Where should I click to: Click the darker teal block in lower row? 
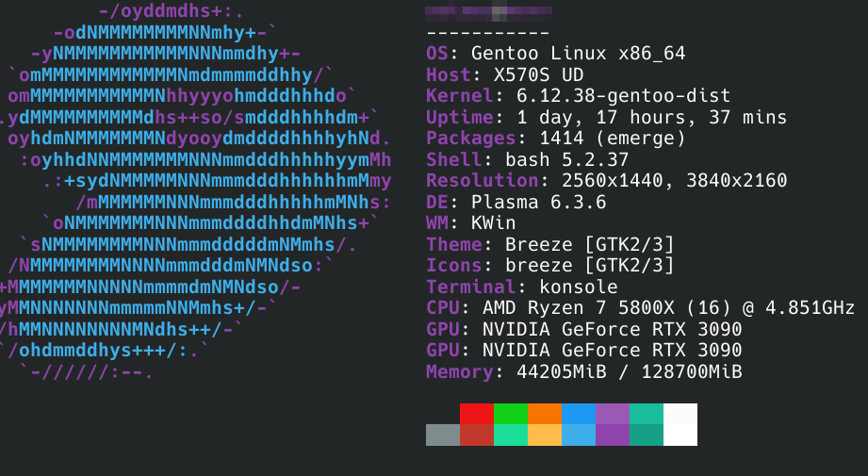click(x=646, y=435)
